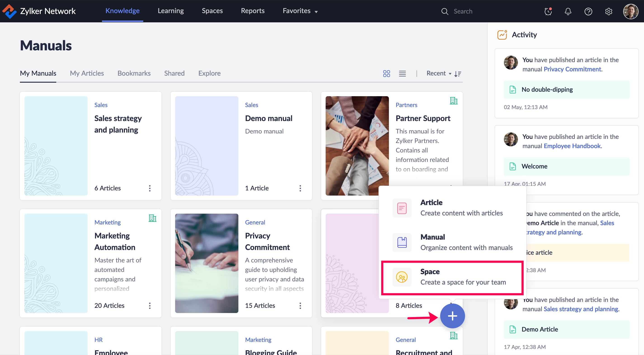
Task: Choose Article from the create menu
Action: click(x=452, y=208)
